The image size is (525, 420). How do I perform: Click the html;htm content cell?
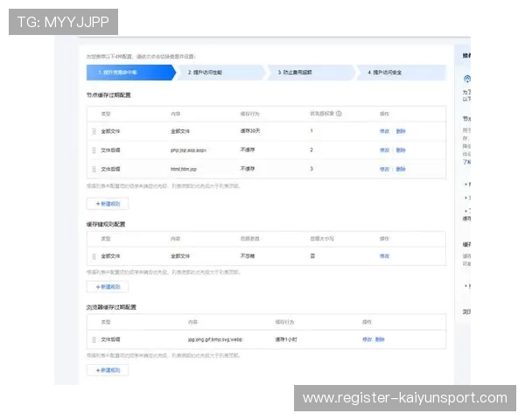coord(184,169)
